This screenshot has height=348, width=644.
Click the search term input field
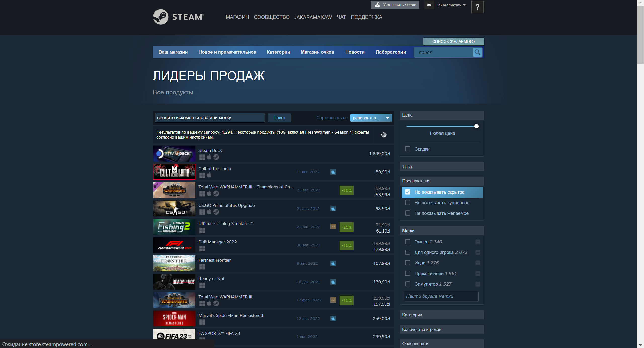210,118
